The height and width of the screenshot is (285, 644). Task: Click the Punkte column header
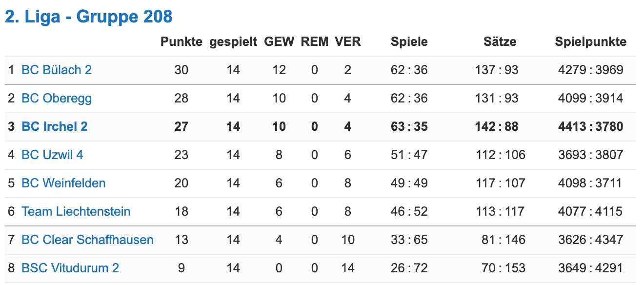click(181, 42)
